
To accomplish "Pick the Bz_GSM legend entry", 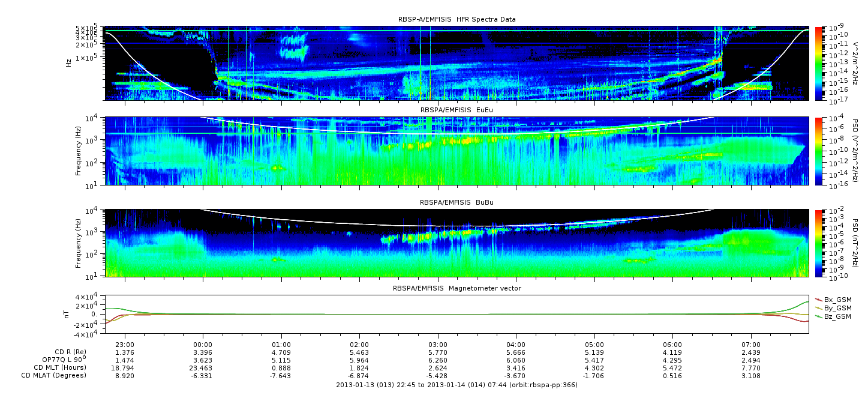I will coord(837,316).
